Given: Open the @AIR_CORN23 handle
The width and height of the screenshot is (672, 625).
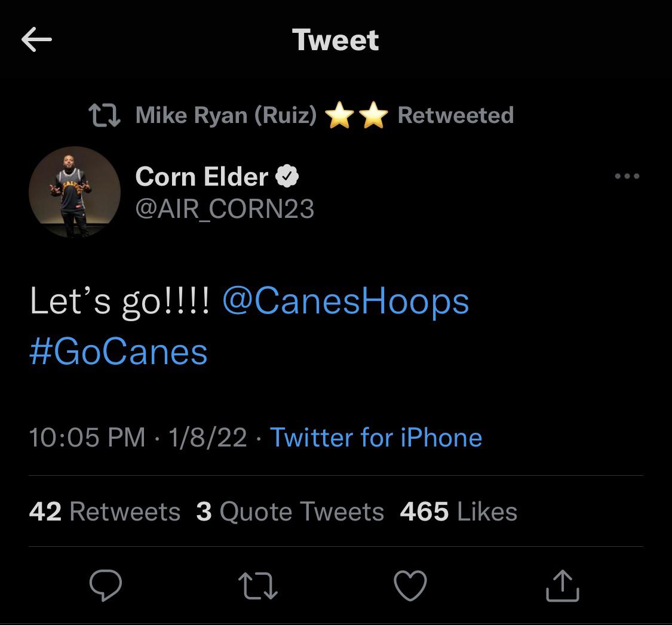Looking at the screenshot, I should tap(225, 209).
